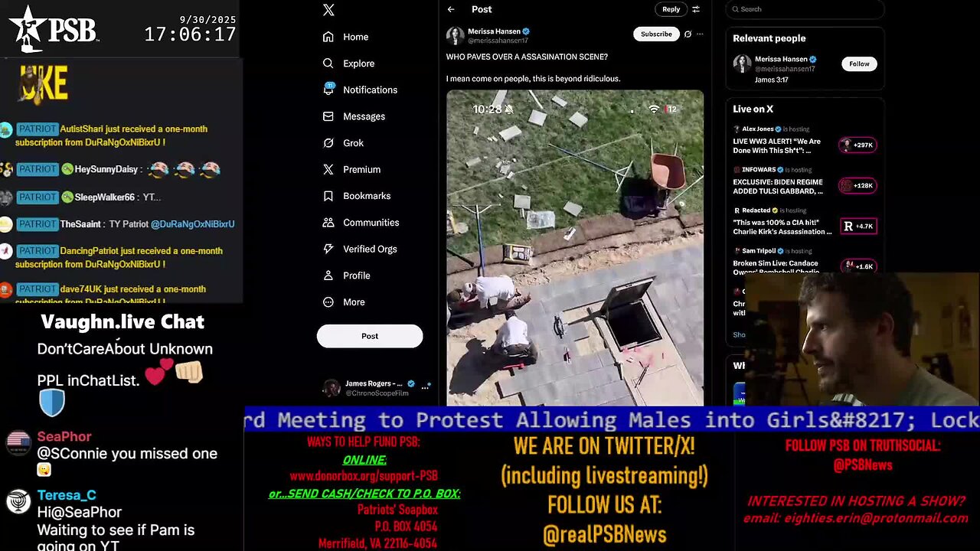This screenshot has height=551, width=980.
Task: Open the paving scene video thumbnail
Action: click(575, 248)
